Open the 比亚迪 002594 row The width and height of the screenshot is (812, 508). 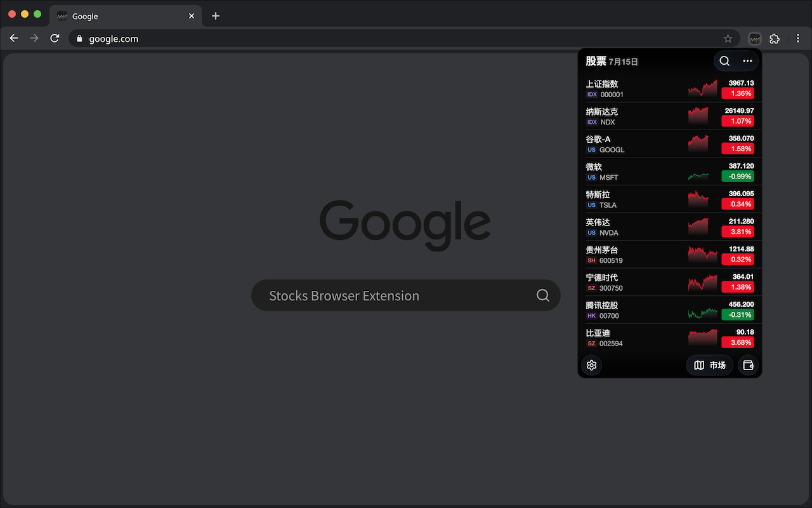(x=670, y=337)
